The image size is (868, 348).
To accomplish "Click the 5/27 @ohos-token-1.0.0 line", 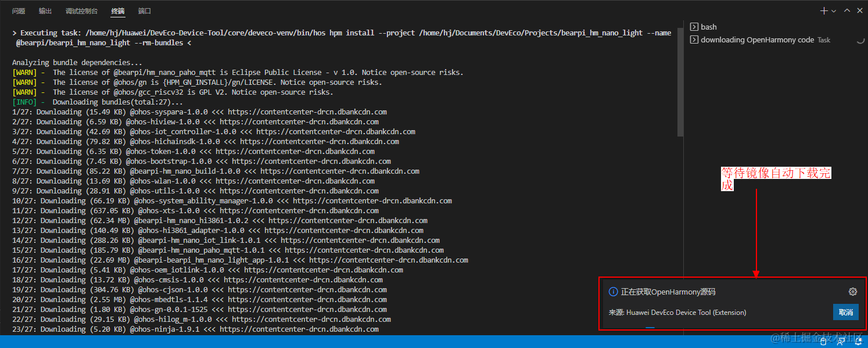I will [193, 151].
